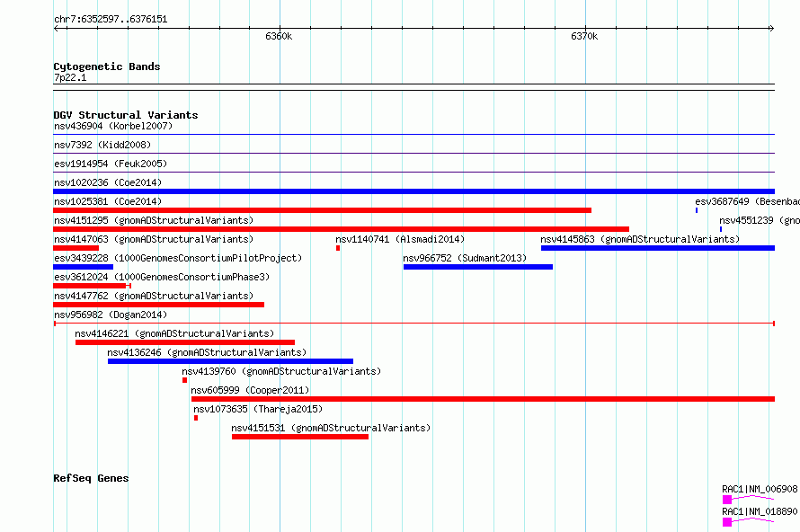
Task: Click the red marker of nsv1073635 (Thareja2015)
Action: pos(196,418)
